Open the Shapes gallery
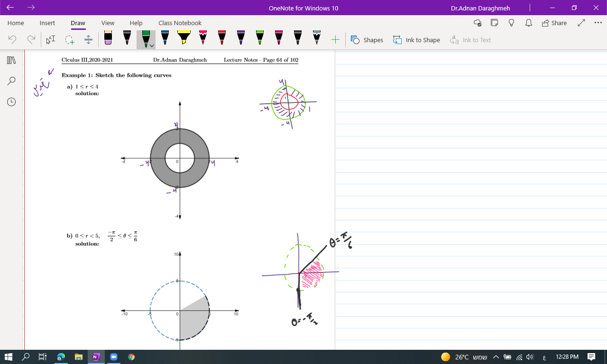 point(367,40)
